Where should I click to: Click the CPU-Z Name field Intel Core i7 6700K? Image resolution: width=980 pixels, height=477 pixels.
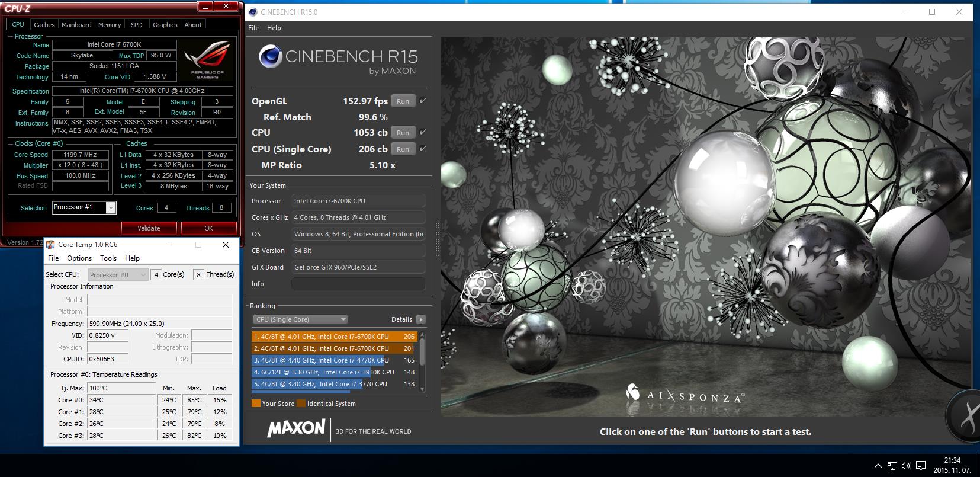coord(114,44)
